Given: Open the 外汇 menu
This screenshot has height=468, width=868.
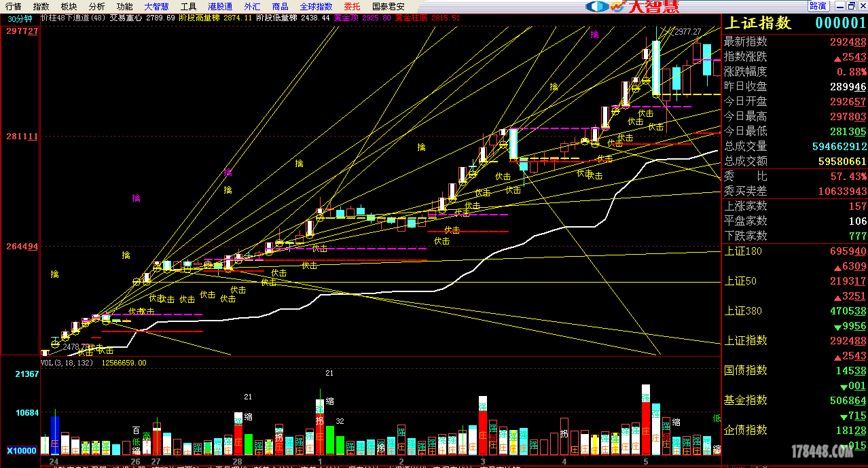Looking at the screenshot, I should [252, 6].
